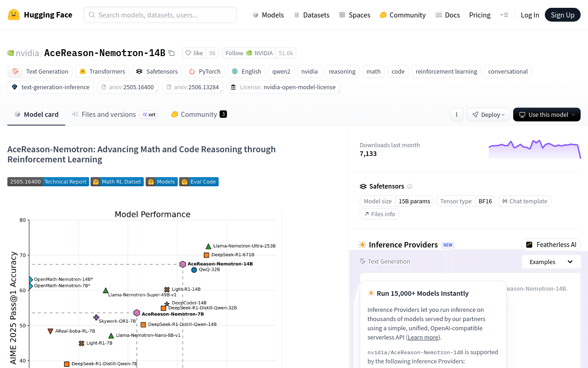Click the Safetensors info icon
This screenshot has height=368, width=588.
410,186
